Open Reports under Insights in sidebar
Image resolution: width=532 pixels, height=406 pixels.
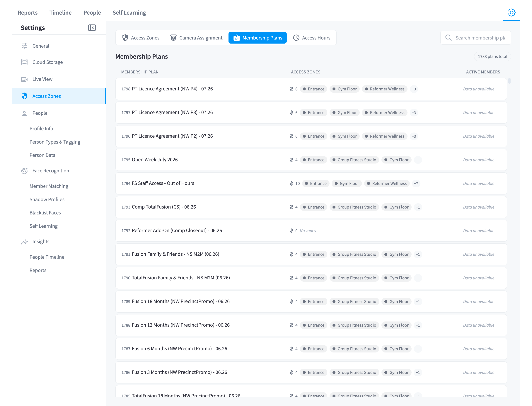[x=38, y=270]
